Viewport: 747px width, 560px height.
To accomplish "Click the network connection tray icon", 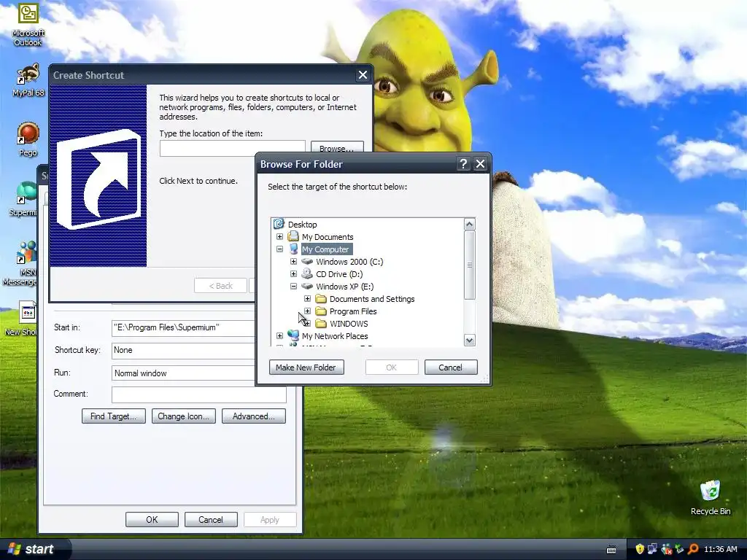I will click(652, 549).
